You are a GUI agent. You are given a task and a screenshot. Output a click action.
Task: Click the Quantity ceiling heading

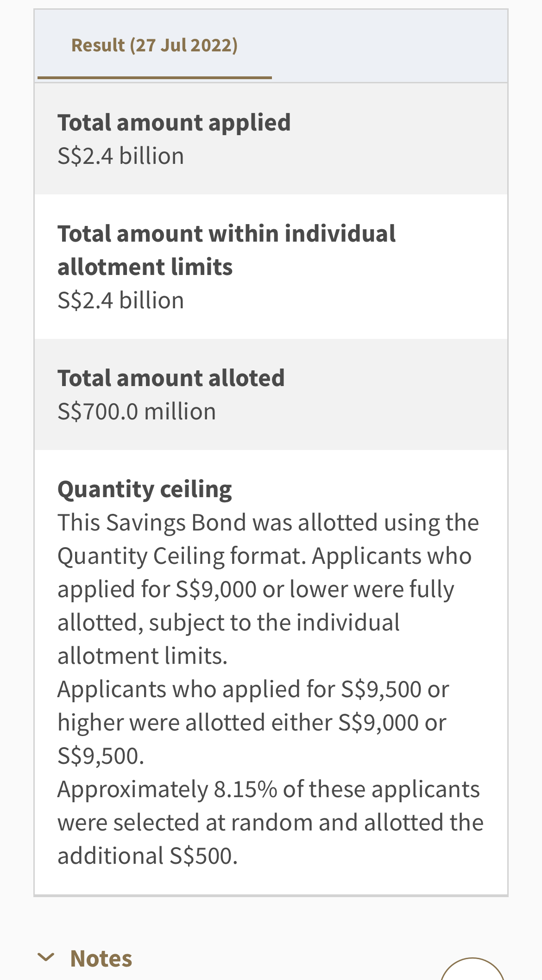(x=145, y=489)
